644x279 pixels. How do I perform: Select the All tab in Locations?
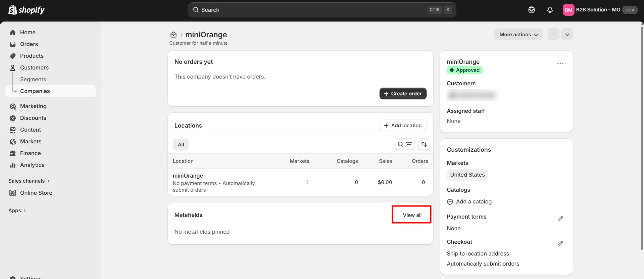point(181,145)
